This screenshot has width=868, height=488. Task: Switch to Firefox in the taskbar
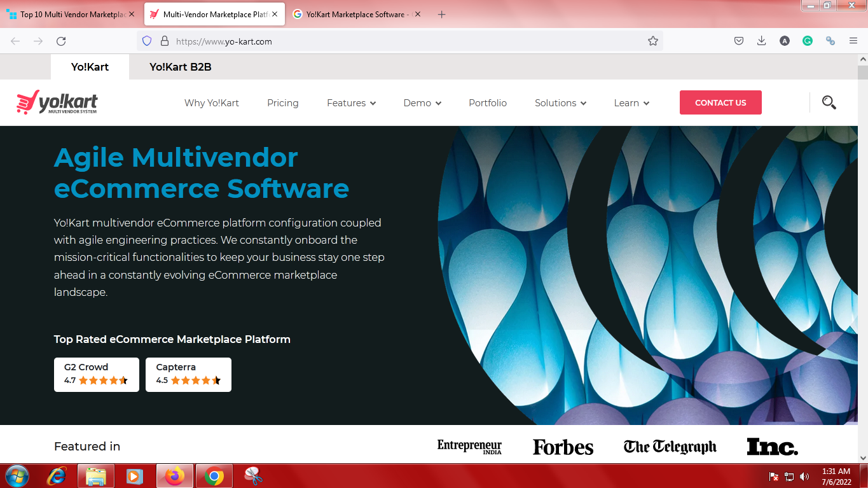pos(174,476)
